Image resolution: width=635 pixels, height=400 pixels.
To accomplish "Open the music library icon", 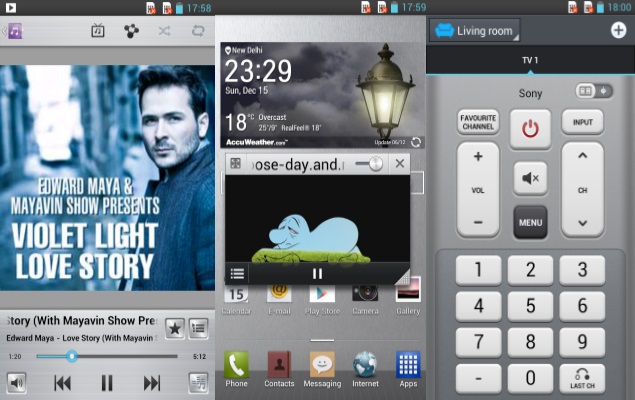I will 13,31.
